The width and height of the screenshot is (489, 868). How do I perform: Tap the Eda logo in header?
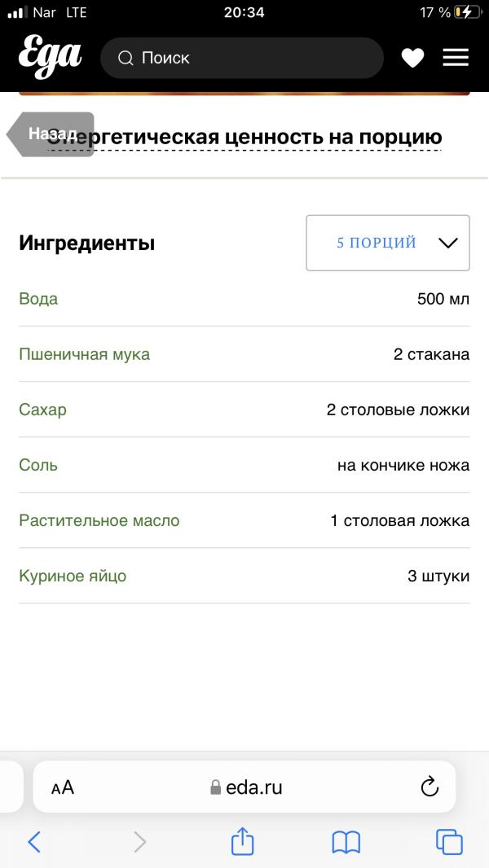click(x=50, y=56)
